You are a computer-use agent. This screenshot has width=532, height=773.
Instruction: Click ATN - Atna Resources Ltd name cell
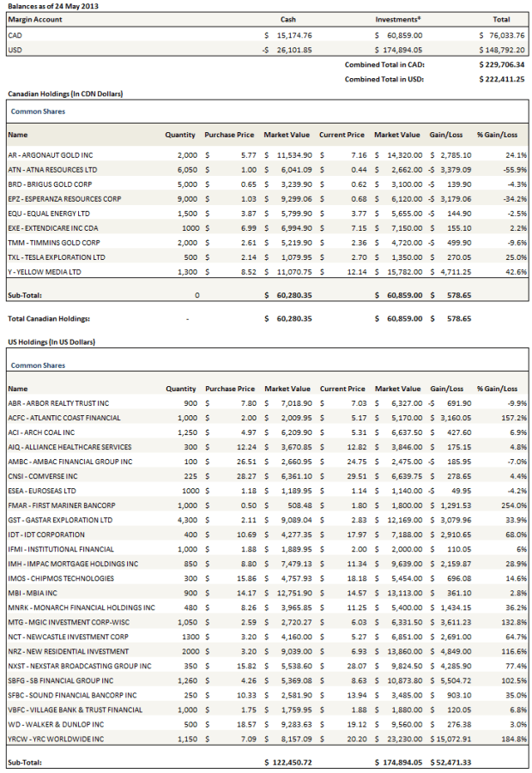point(52,170)
